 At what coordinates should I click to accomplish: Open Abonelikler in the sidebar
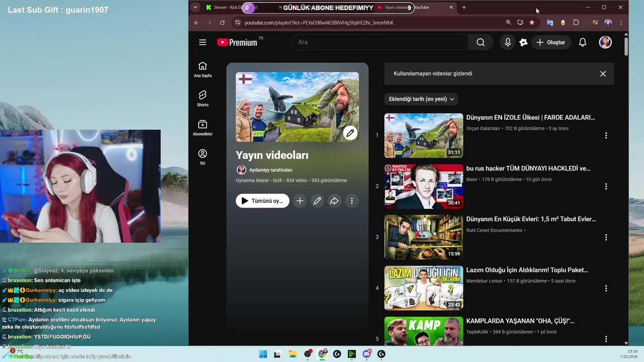(203, 128)
